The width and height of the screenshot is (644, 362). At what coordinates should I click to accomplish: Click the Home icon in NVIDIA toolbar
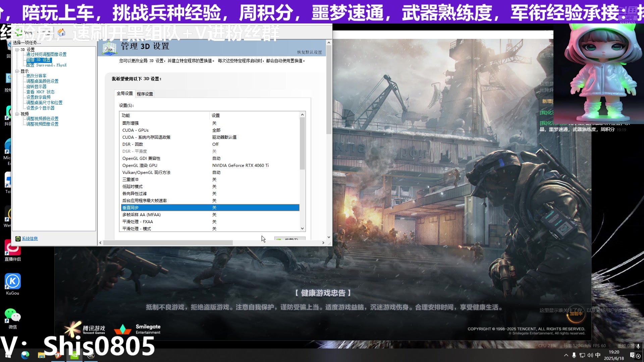(61, 32)
